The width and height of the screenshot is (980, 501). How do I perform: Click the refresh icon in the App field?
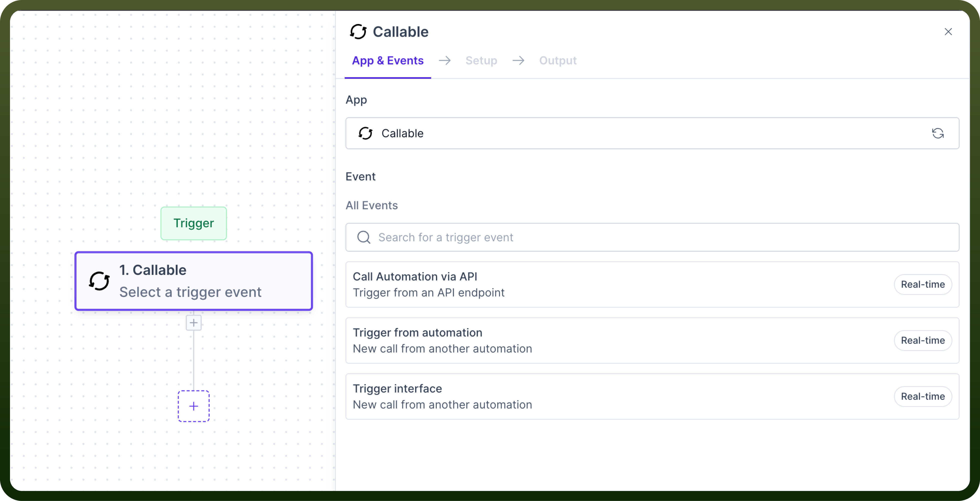[937, 133]
